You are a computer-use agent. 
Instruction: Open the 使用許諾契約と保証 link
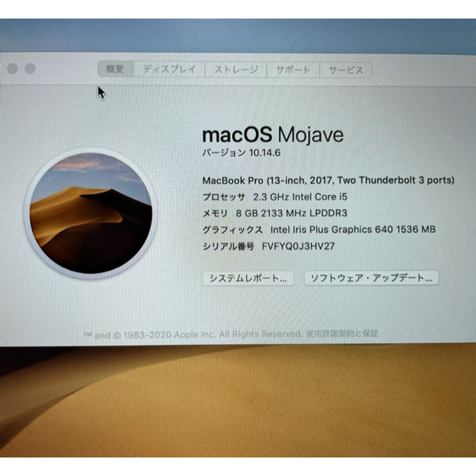click(x=342, y=334)
